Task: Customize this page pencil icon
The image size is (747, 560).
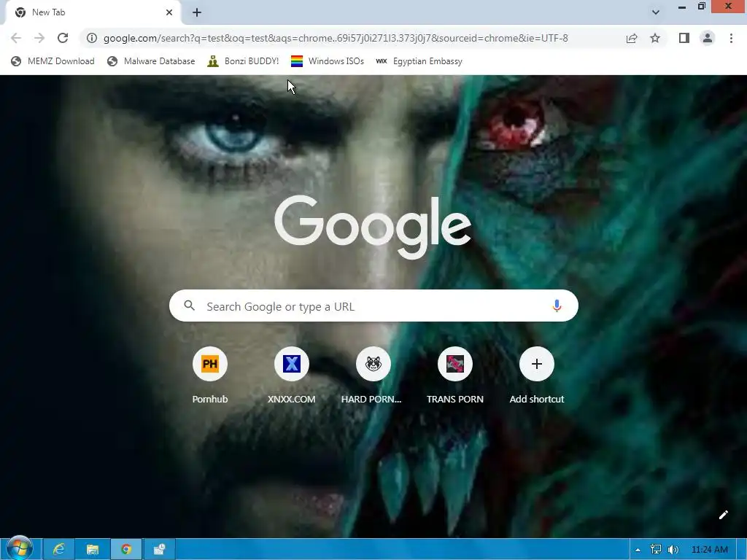Action: pos(723,515)
